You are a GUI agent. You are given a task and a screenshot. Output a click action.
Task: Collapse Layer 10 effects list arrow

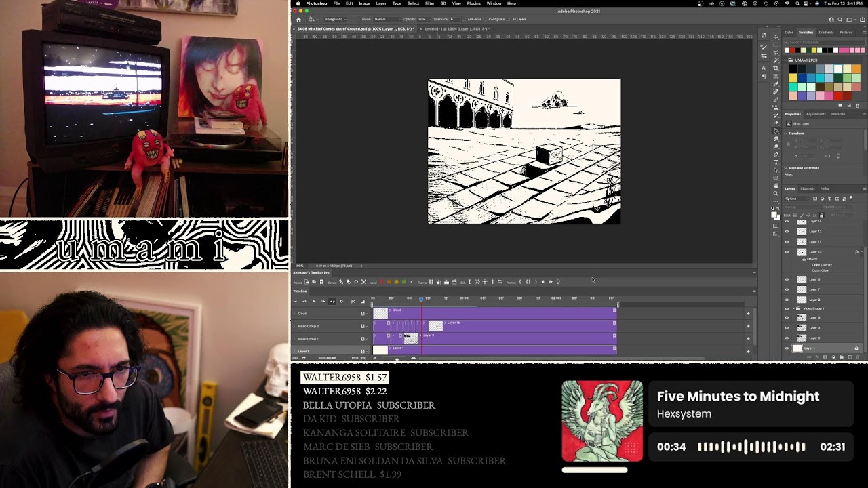click(x=861, y=252)
